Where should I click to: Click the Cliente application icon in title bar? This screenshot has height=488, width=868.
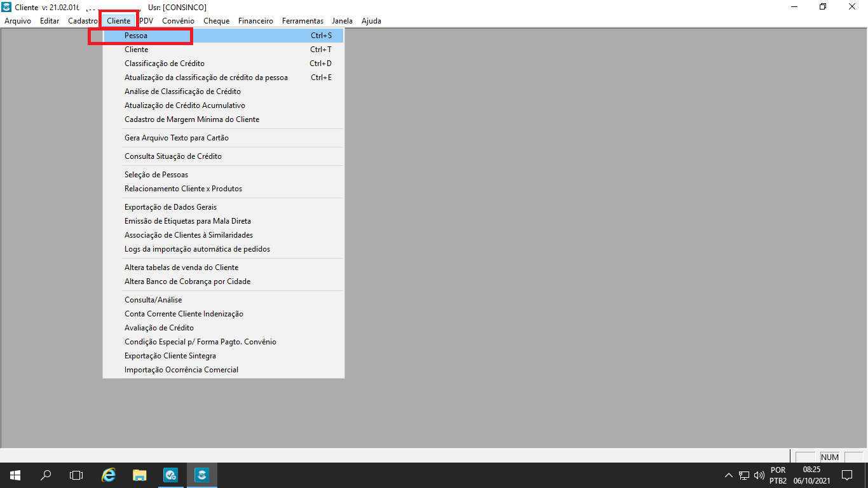click(7, 7)
